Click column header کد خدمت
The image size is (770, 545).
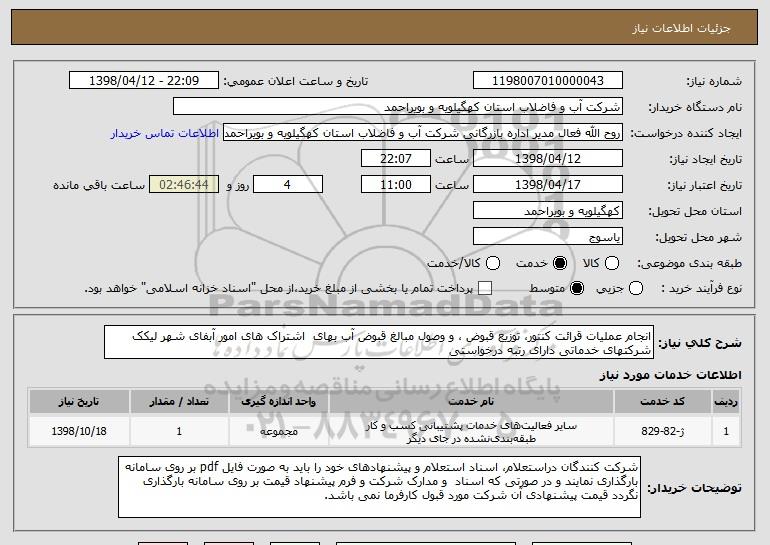(x=662, y=402)
